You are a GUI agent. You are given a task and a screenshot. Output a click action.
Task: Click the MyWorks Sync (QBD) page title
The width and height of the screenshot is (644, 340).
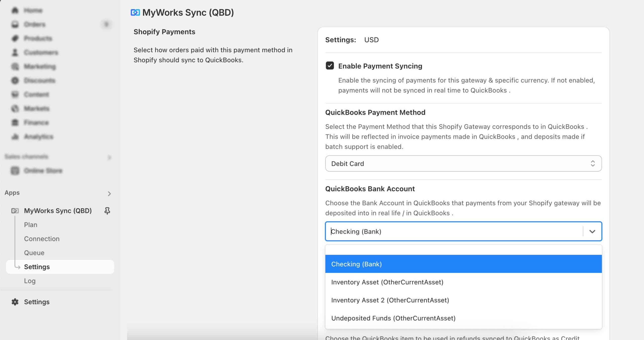[188, 12]
